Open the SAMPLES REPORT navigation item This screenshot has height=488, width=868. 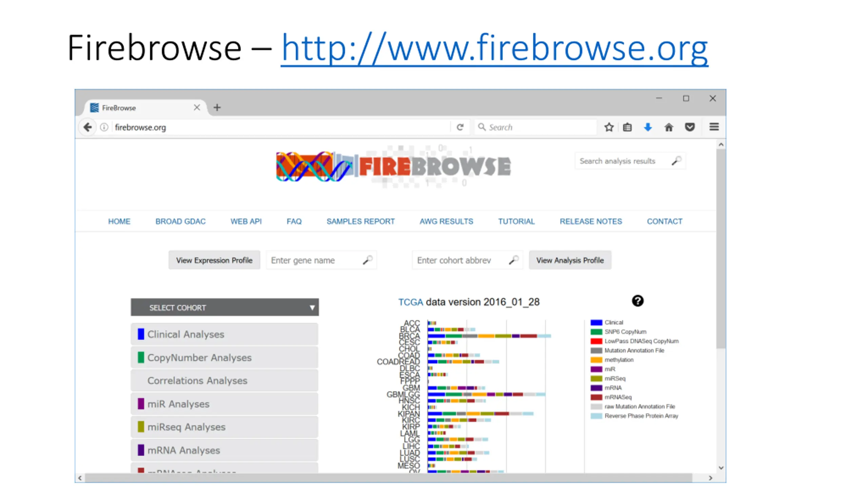click(360, 221)
